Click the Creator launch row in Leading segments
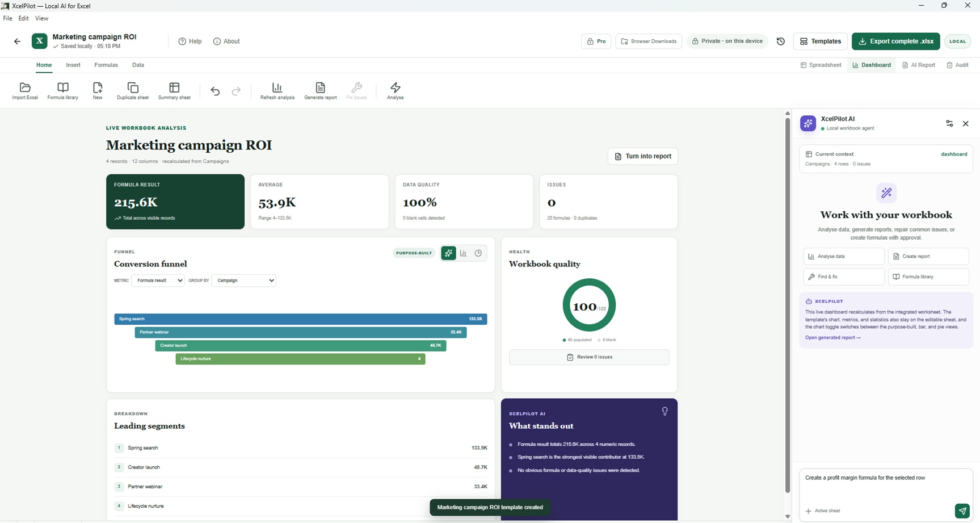The image size is (980, 523). (x=301, y=467)
